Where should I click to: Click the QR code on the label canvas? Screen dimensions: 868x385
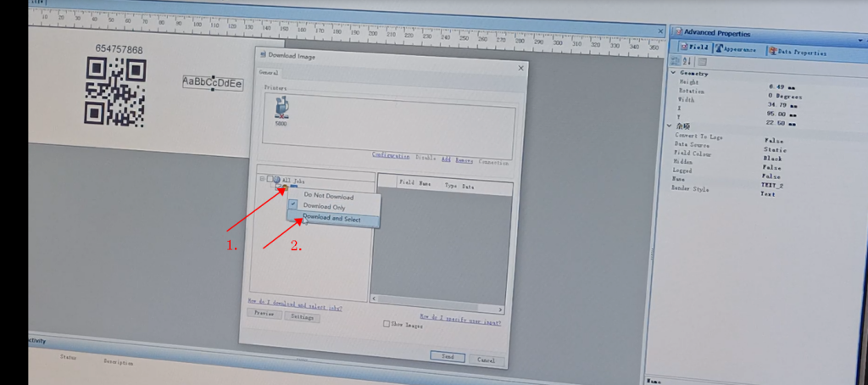coord(114,91)
